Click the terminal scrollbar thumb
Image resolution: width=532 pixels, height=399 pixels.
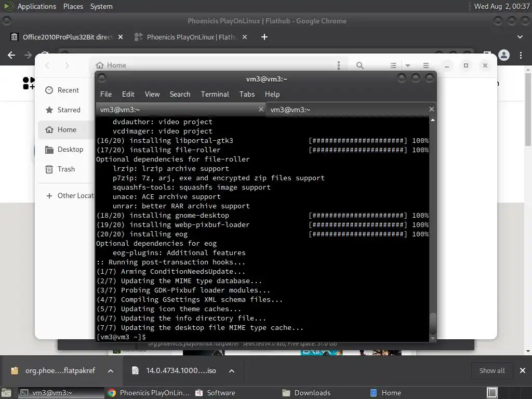(433, 323)
